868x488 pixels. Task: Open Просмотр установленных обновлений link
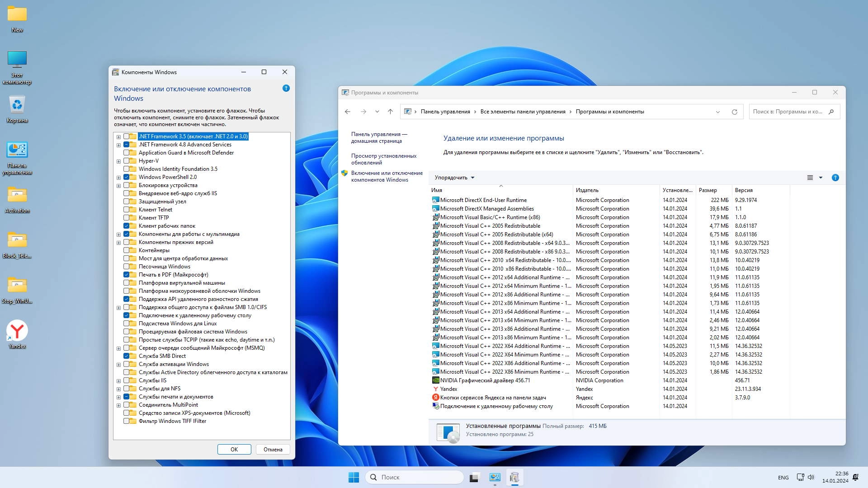point(383,159)
